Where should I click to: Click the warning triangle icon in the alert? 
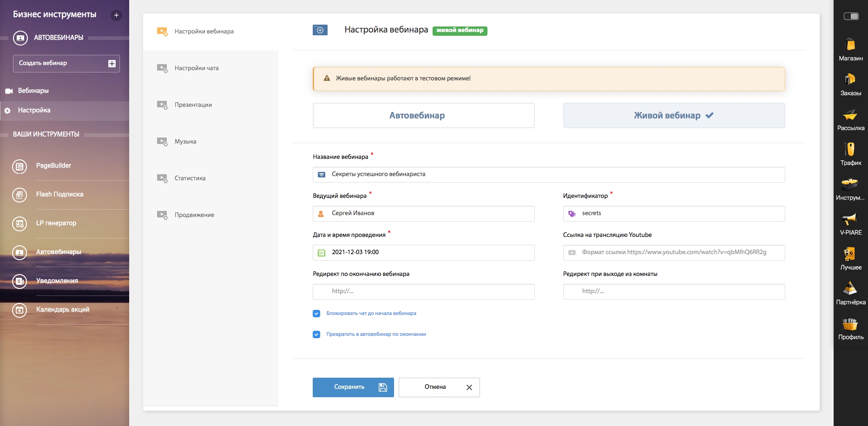pyautogui.click(x=327, y=79)
